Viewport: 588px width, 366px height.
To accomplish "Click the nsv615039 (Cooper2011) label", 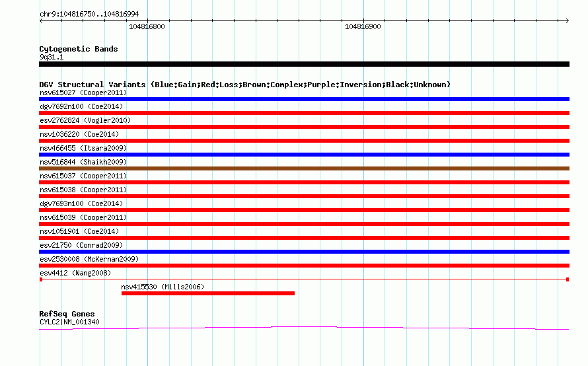I will (83, 217).
